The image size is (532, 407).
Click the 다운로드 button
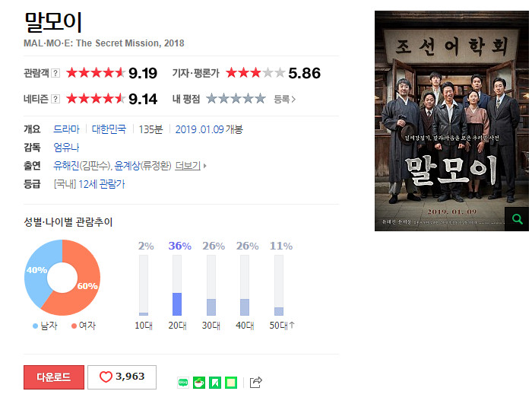54,377
